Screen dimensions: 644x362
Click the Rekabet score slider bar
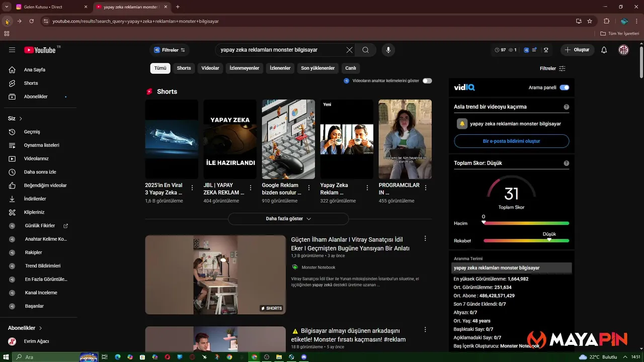point(526,241)
